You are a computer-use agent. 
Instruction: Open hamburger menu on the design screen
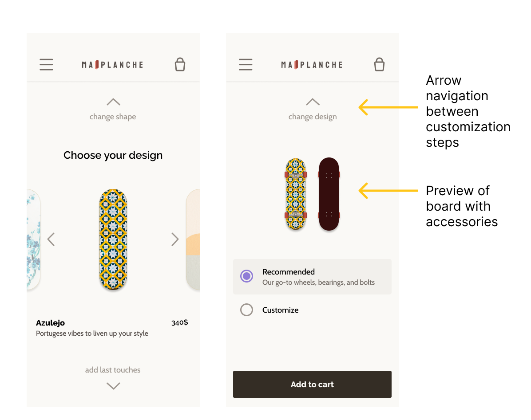click(x=46, y=65)
